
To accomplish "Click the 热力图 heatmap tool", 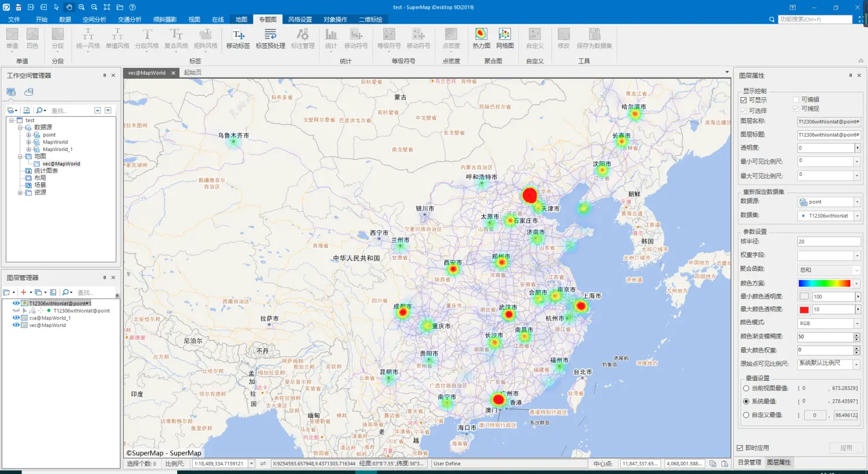I will [x=481, y=39].
